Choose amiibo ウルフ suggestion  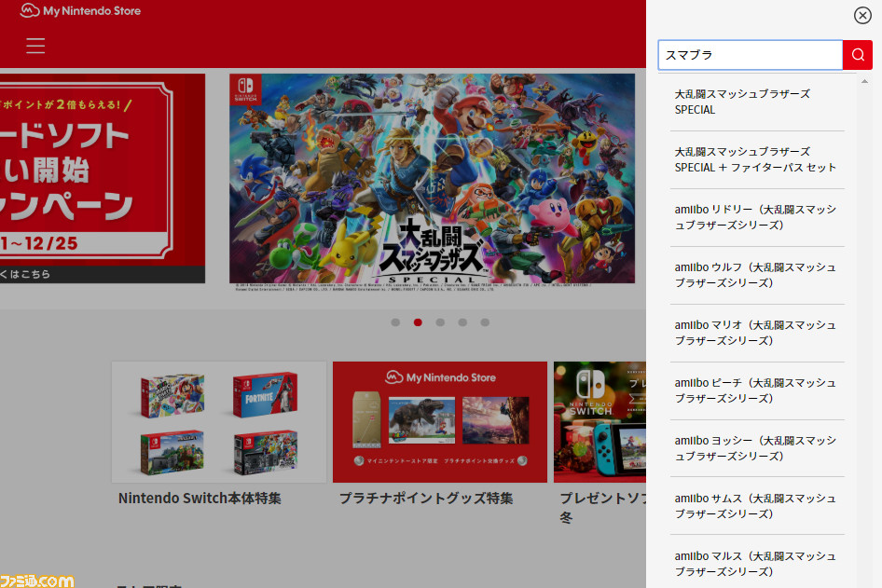[756, 276]
